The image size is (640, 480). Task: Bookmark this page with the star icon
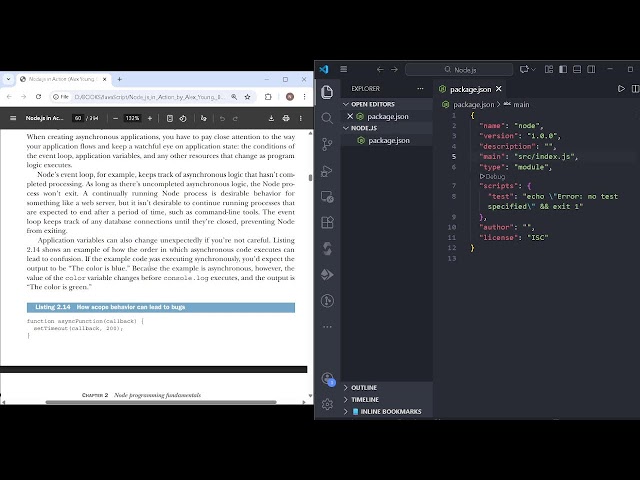(247, 97)
